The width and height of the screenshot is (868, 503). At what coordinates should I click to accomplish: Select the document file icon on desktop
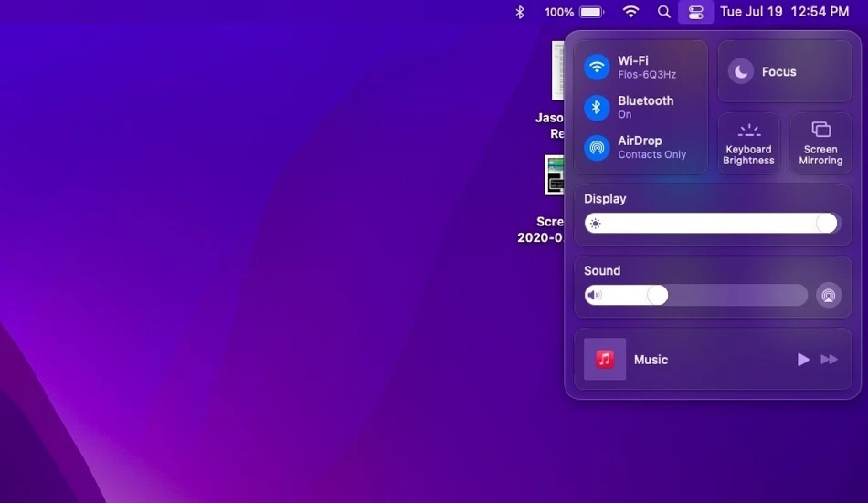(x=557, y=71)
